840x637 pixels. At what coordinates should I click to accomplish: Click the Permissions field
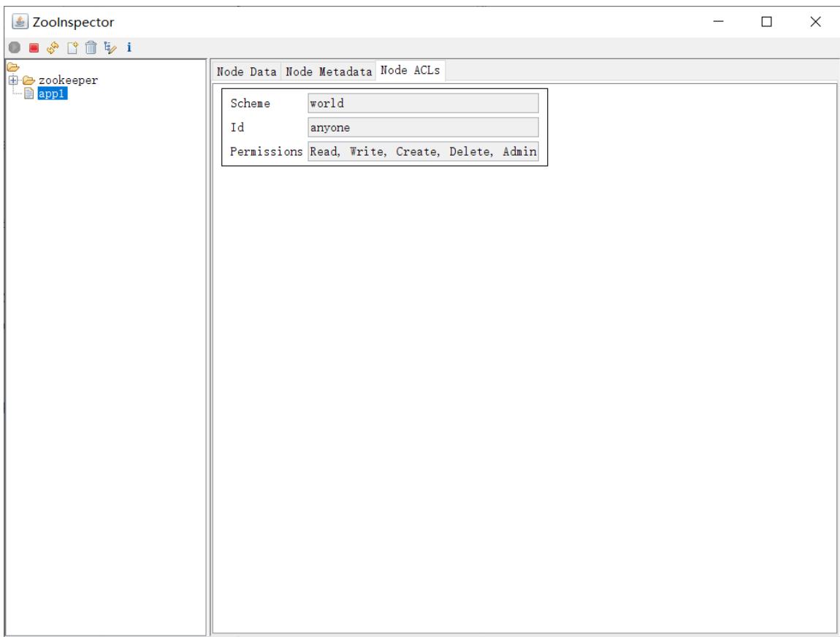pos(423,152)
